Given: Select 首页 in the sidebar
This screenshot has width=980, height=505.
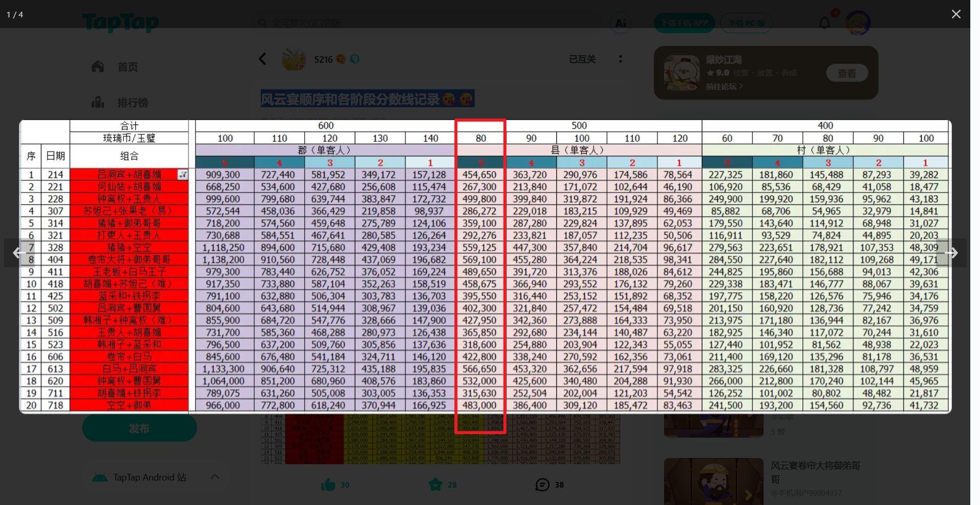Looking at the screenshot, I should 127,67.
